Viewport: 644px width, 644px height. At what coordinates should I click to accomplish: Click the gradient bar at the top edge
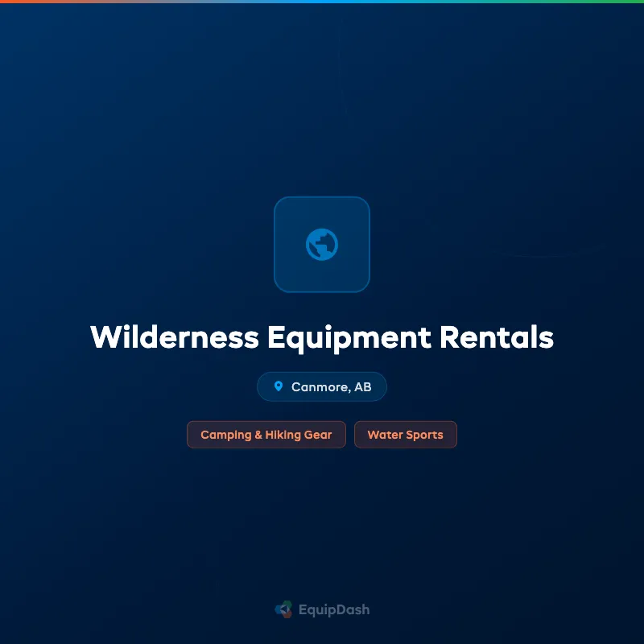pos(322,2)
